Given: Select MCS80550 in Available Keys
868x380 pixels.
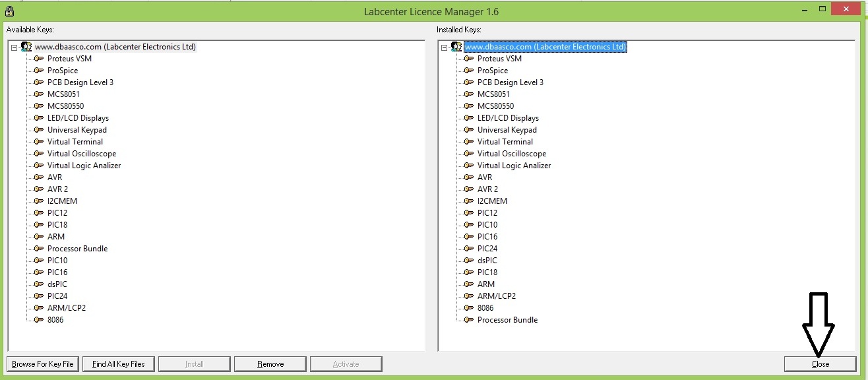Looking at the screenshot, I should pyautogui.click(x=65, y=106).
